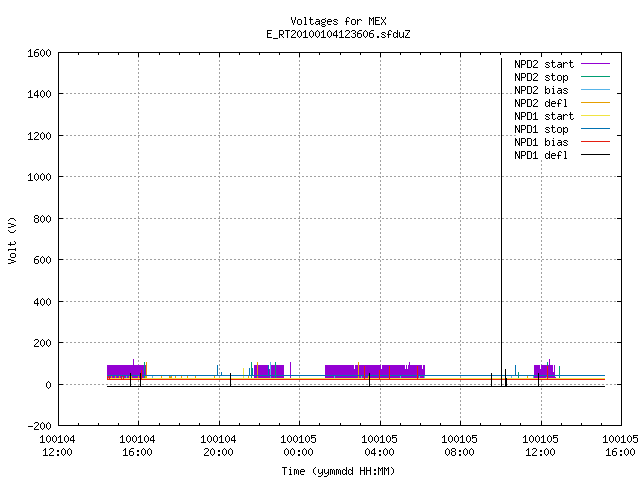
Task: Click the 'NPD1 start' legend label
Action: click(544, 116)
